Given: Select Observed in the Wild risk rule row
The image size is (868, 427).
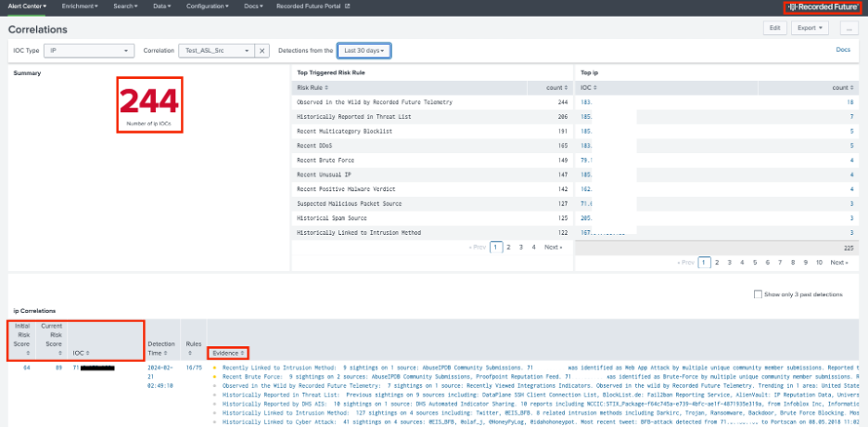Looking at the screenshot, I should click(x=432, y=102).
